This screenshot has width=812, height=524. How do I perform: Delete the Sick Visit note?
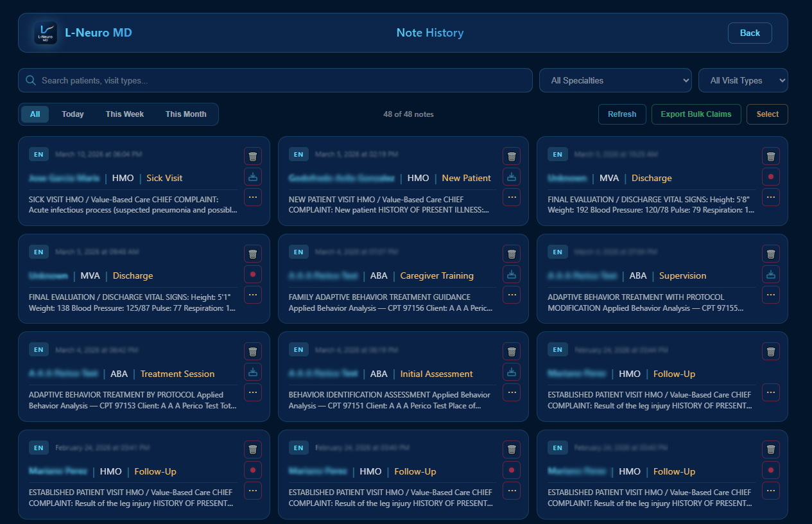tap(252, 155)
